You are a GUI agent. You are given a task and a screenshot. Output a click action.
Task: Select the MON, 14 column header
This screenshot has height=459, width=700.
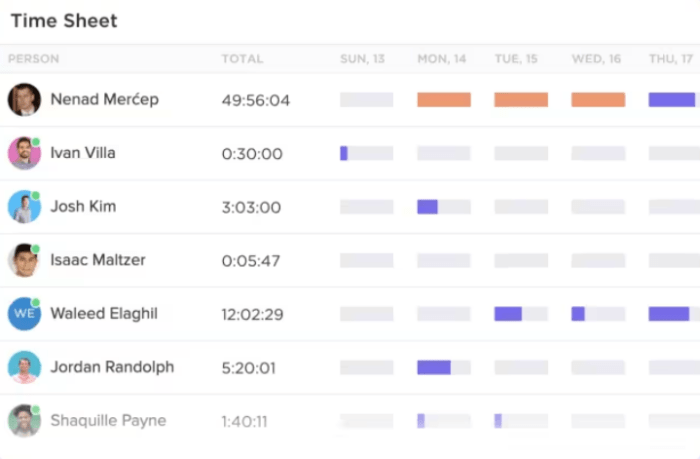(442, 59)
